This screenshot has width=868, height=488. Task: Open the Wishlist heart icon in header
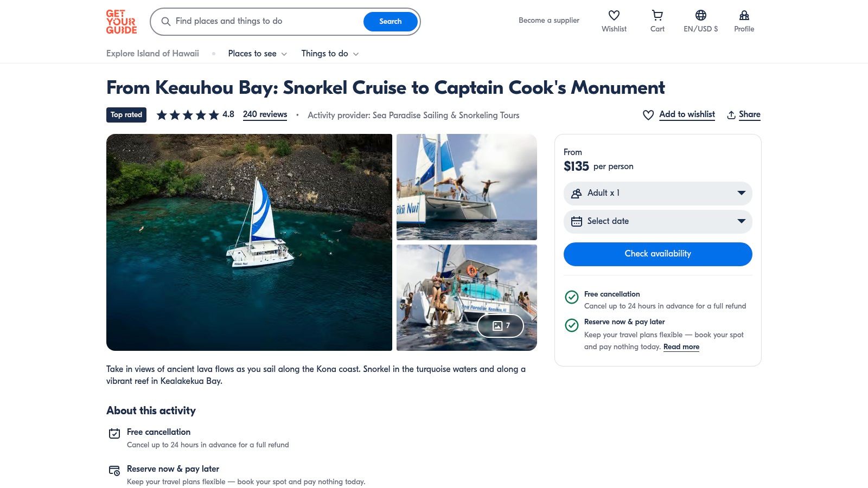coord(614,16)
